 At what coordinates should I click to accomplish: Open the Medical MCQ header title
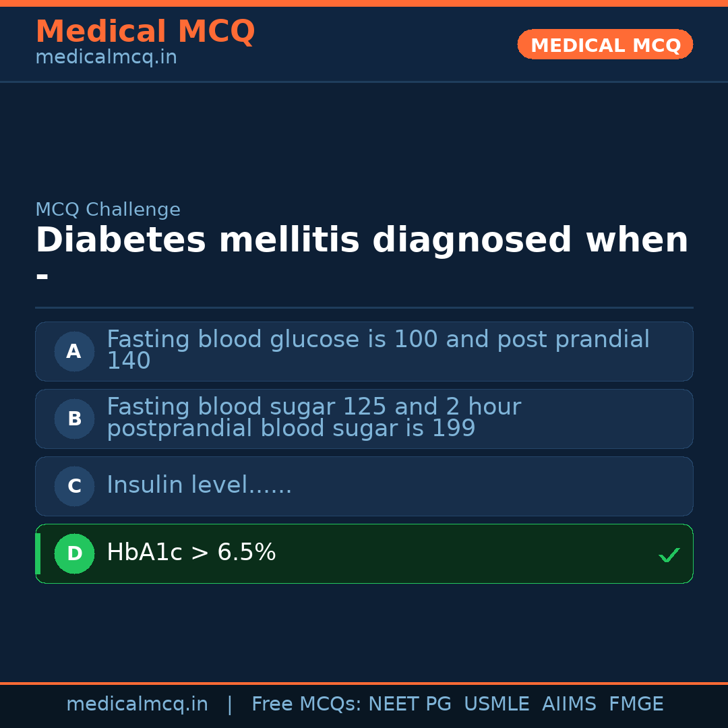coord(145,32)
